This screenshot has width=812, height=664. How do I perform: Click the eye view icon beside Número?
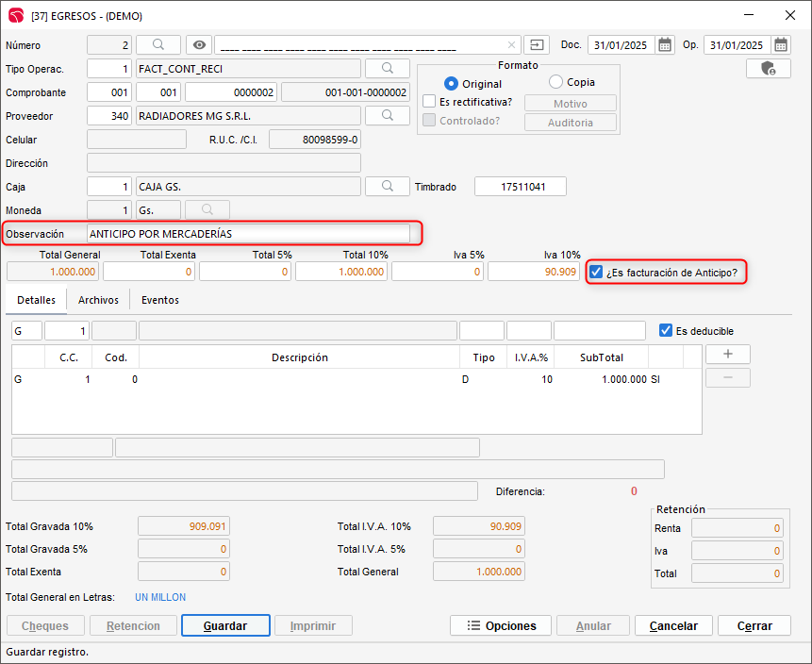pos(198,45)
